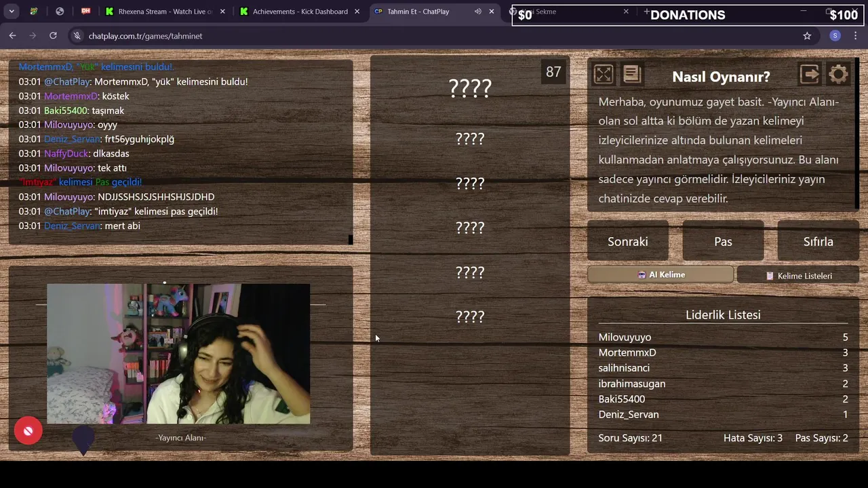Click chat message 'Milovuyuyo: tek attı'
868x488 pixels.
(x=73, y=168)
